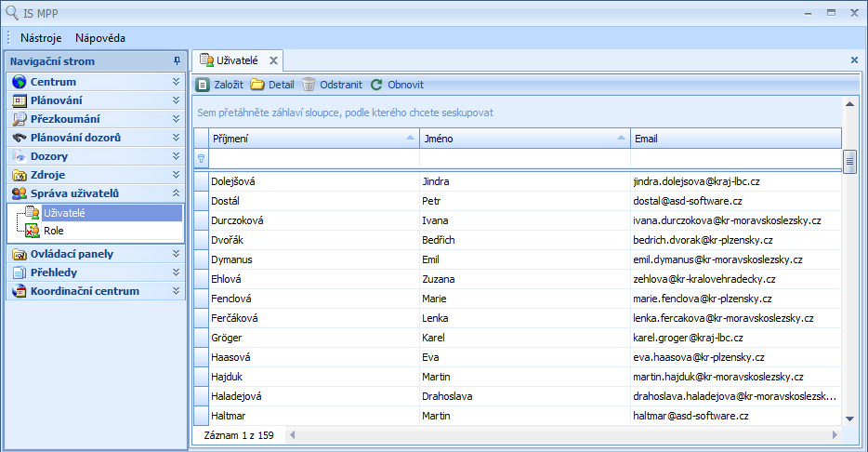The image size is (868, 452).
Task: Click the surname Haladejová
Action: coord(236,396)
